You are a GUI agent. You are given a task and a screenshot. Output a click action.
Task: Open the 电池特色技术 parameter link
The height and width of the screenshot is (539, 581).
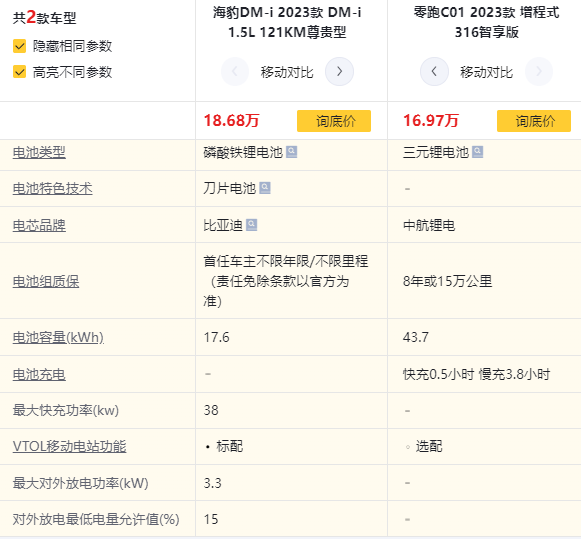tap(53, 189)
